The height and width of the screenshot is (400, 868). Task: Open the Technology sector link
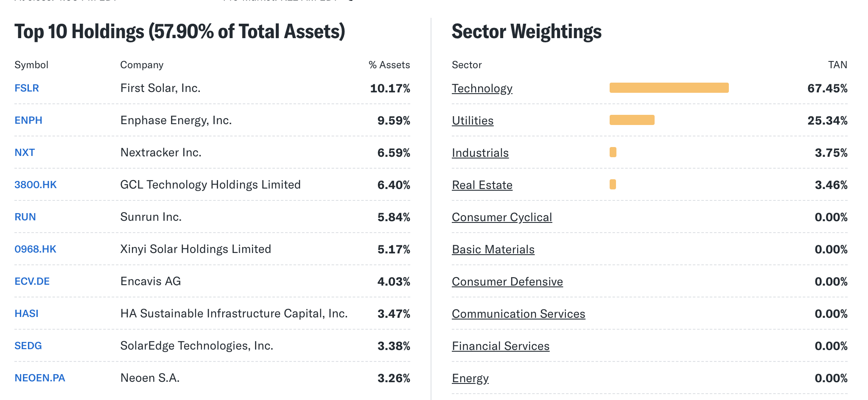click(x=482, y=89)
